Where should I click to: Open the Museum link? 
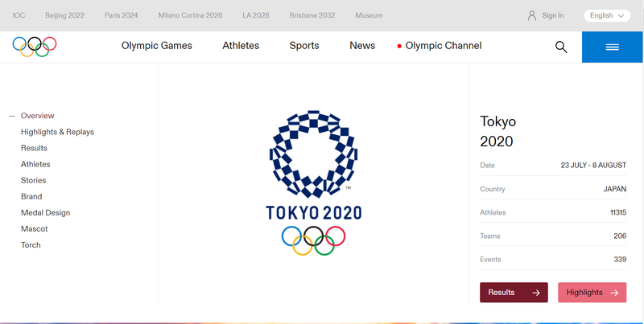point(369,15)
